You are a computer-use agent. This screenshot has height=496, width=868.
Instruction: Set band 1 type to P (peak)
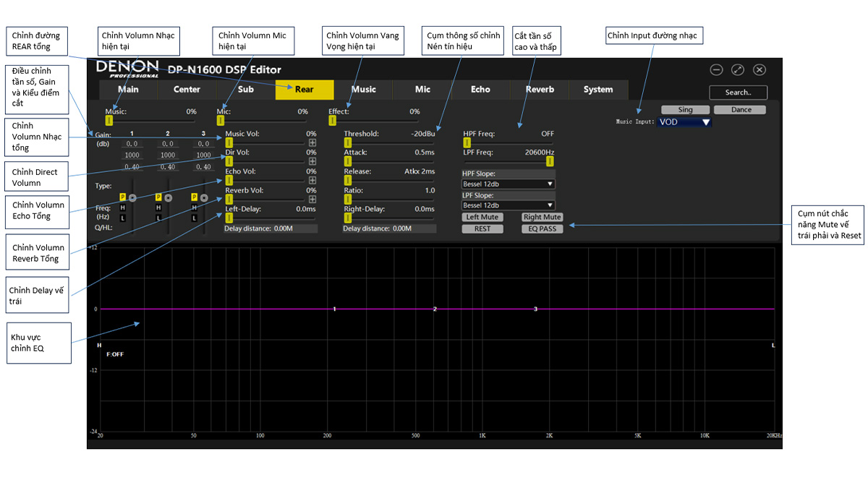(123, 197)
